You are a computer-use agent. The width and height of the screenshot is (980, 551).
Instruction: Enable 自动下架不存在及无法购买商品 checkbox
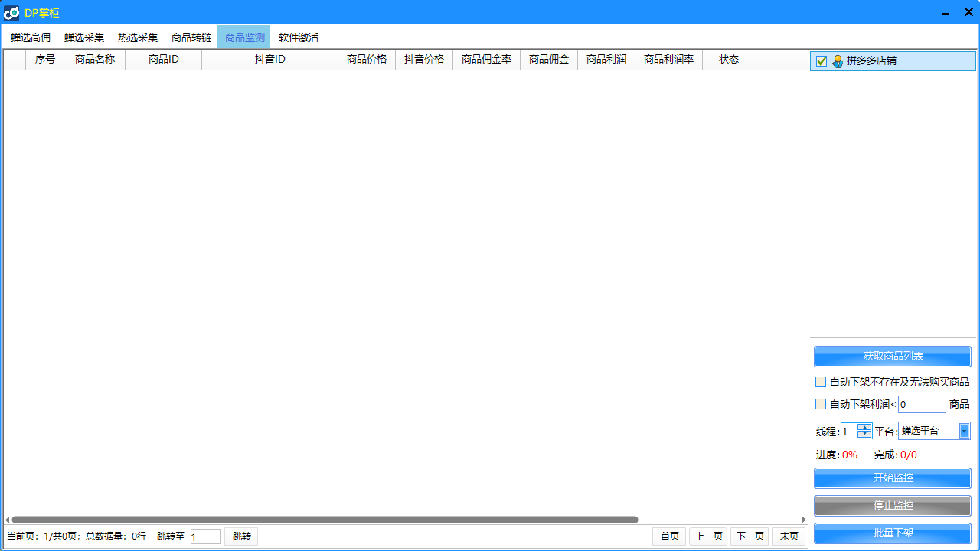(821, 382)
